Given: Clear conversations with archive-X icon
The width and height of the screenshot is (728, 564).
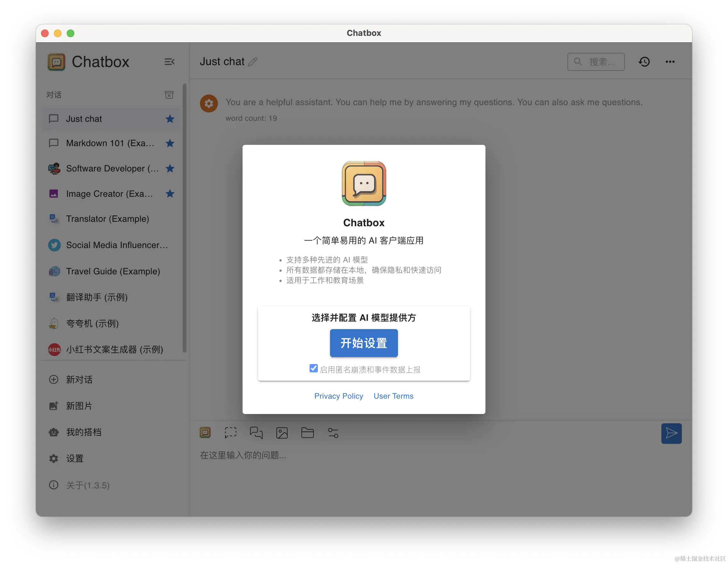Looking at the screenshot, I should click(169, 95).
